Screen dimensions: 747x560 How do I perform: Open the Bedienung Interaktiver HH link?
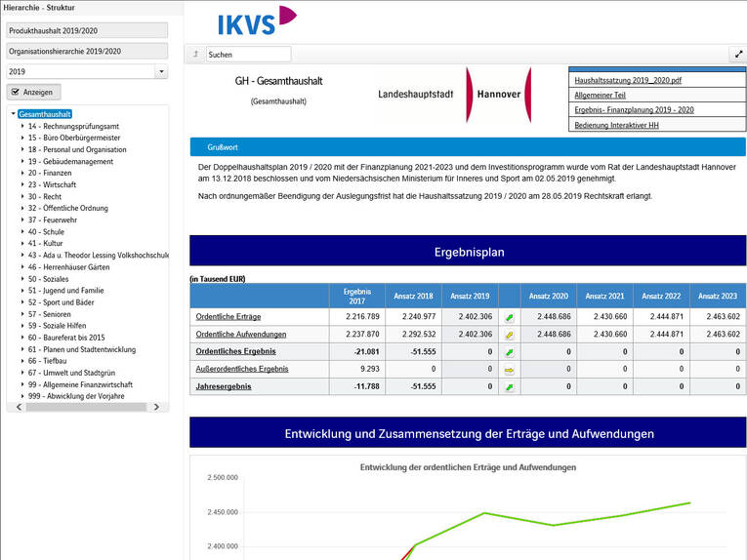point(616,125)
